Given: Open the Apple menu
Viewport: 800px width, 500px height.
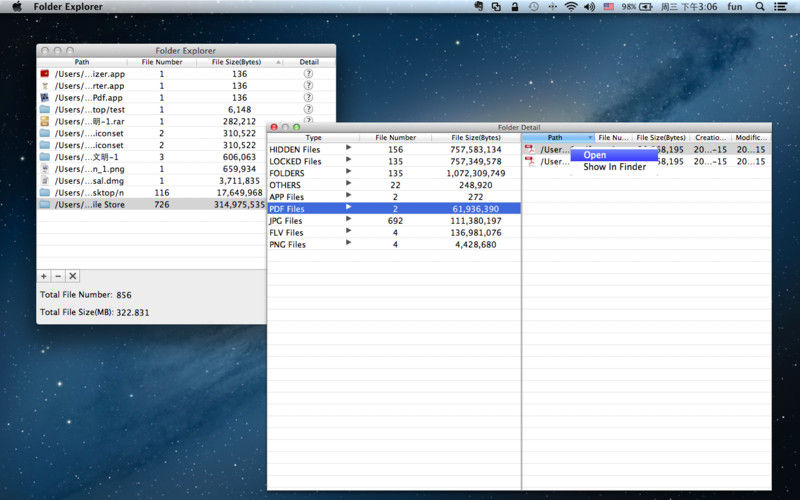Looking at the screenshot, I should tap(17, 7).
